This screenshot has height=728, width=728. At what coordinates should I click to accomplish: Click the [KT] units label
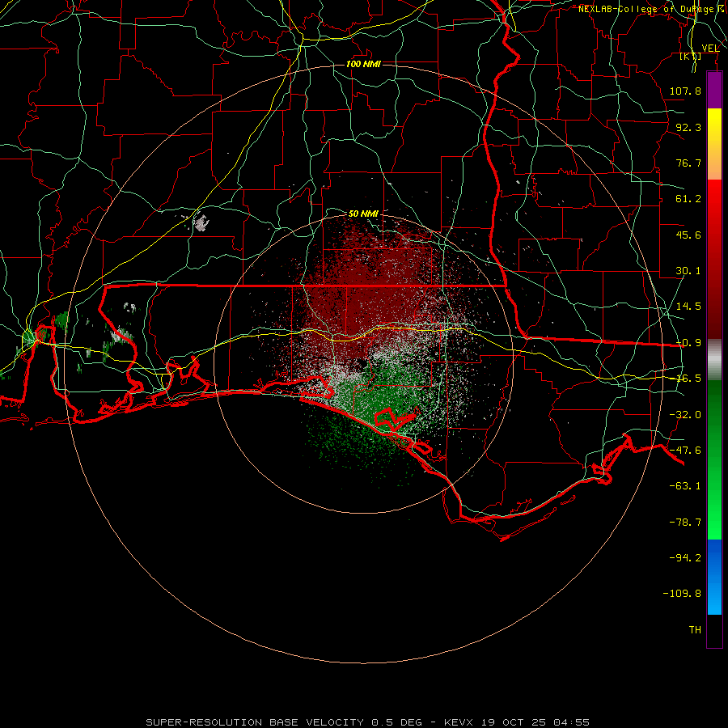691,57
